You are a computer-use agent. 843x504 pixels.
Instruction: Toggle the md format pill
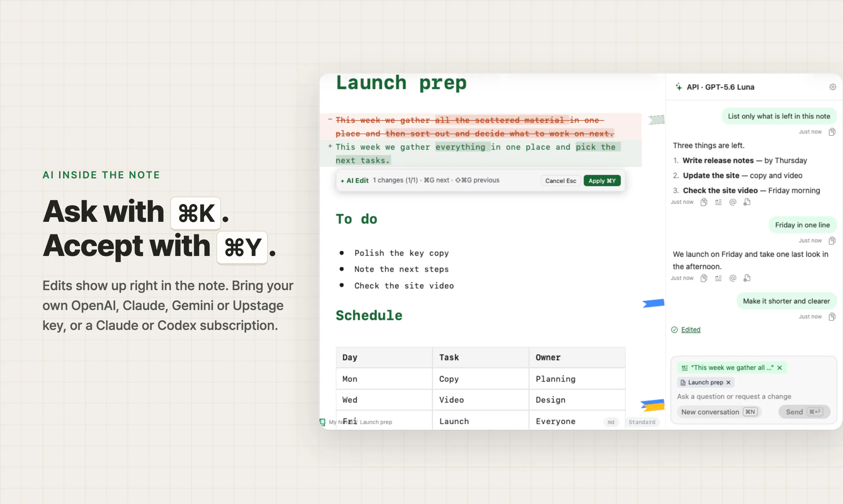(x=611, y=422)
